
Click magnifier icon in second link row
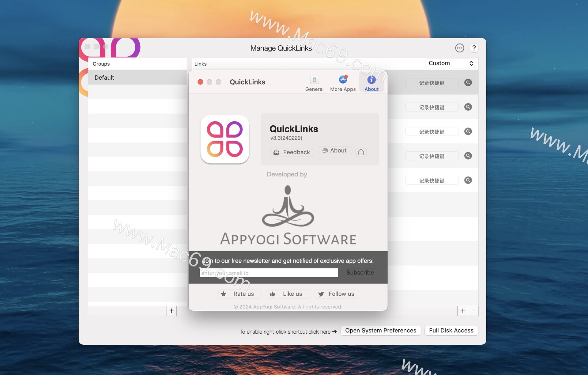[468, 107]
